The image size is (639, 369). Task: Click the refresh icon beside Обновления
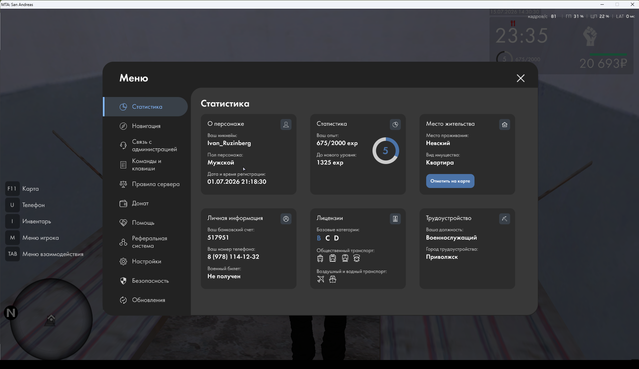[123, 300]
